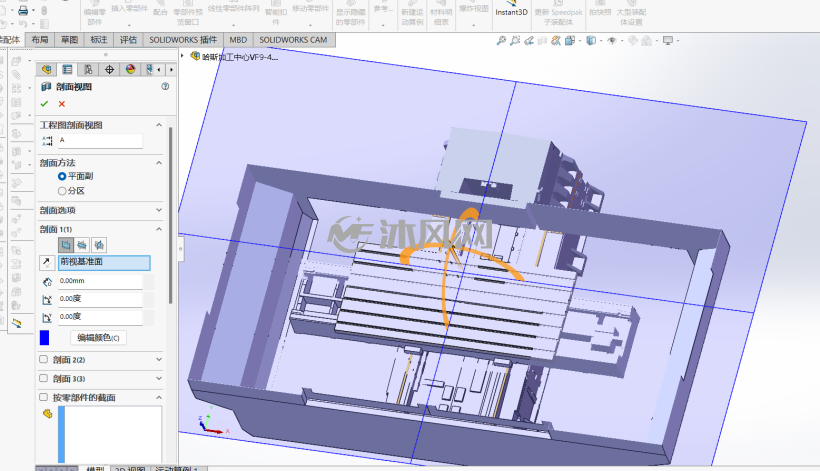Click bottom icon in left vertical toolbar
This screenshot has height=471, width=820.
coord(17,324)
